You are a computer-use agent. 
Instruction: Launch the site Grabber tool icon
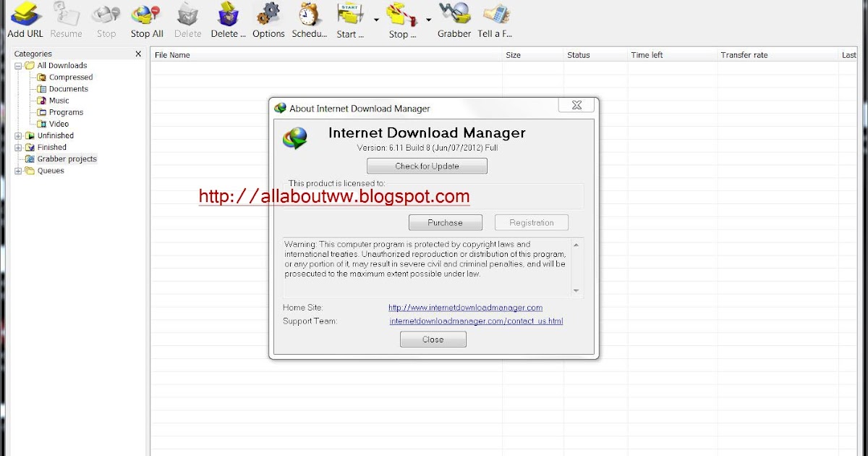[x=454, y=14]
